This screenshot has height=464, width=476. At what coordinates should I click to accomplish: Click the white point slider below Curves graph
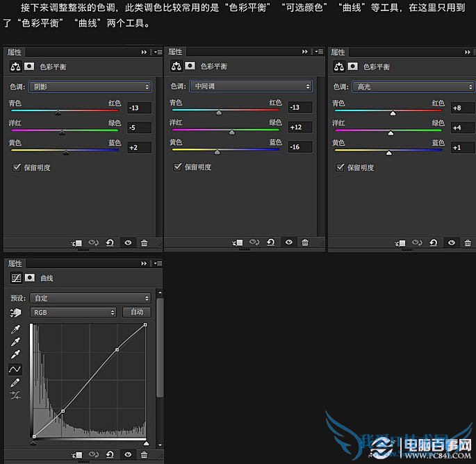[147, 443]
